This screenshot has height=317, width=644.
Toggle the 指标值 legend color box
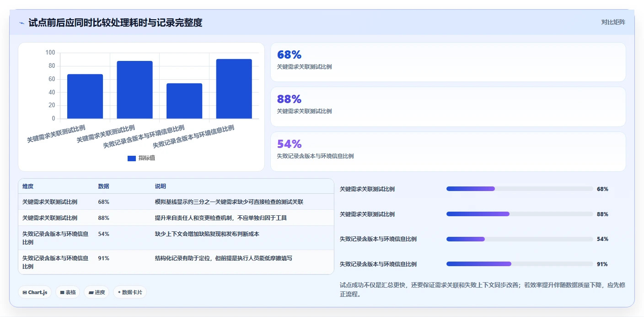click(x=132, y=158)
